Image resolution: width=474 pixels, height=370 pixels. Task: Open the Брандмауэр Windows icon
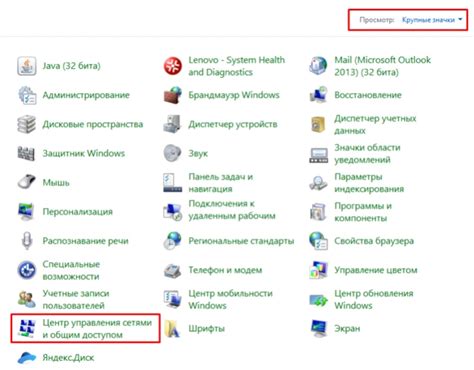coord(173,95)
